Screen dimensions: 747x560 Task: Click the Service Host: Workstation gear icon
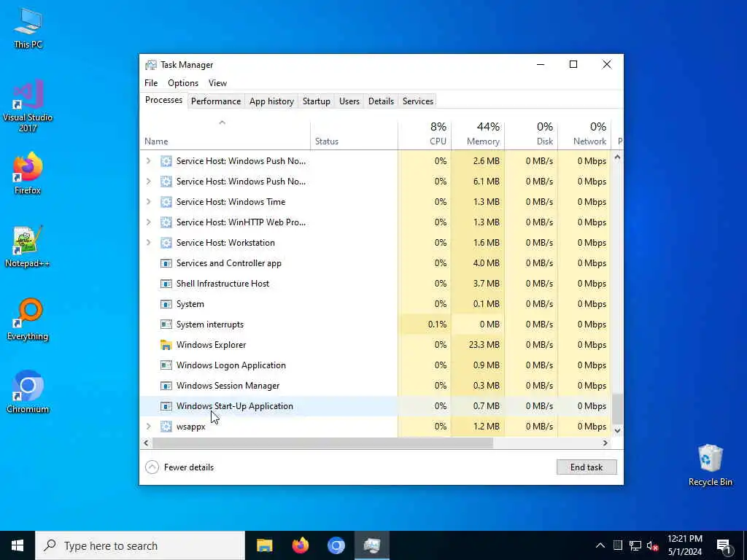166,242
